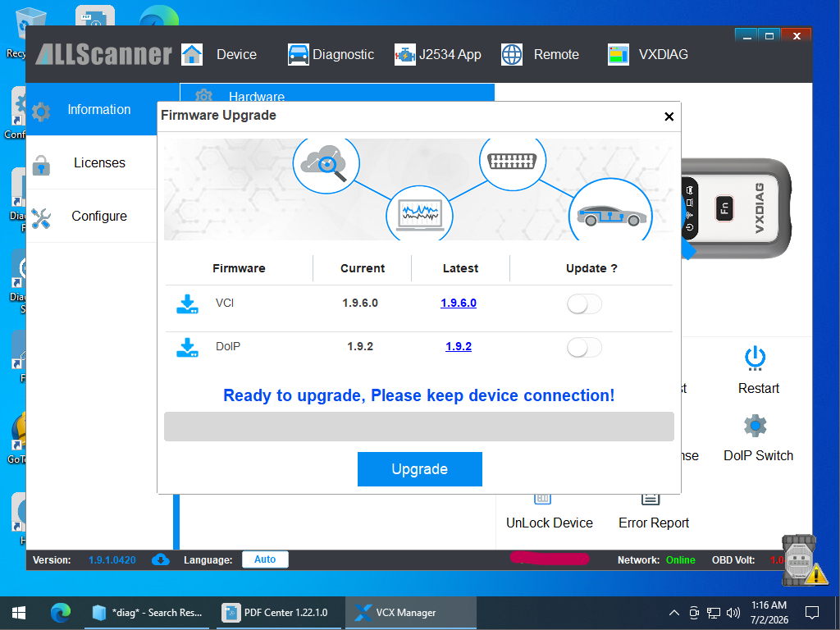Click the DoIP firmware name
840x630 pixels.
228,346
